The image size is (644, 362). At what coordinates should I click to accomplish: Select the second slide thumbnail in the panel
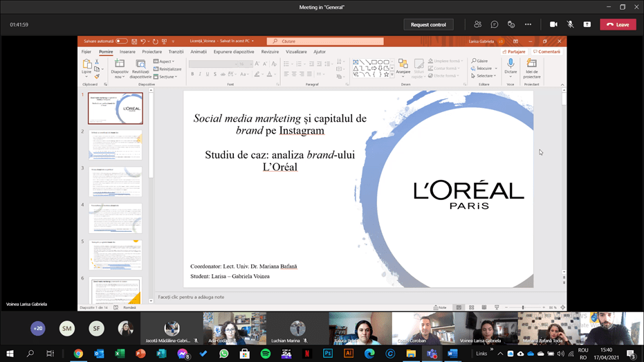(115, 145)
